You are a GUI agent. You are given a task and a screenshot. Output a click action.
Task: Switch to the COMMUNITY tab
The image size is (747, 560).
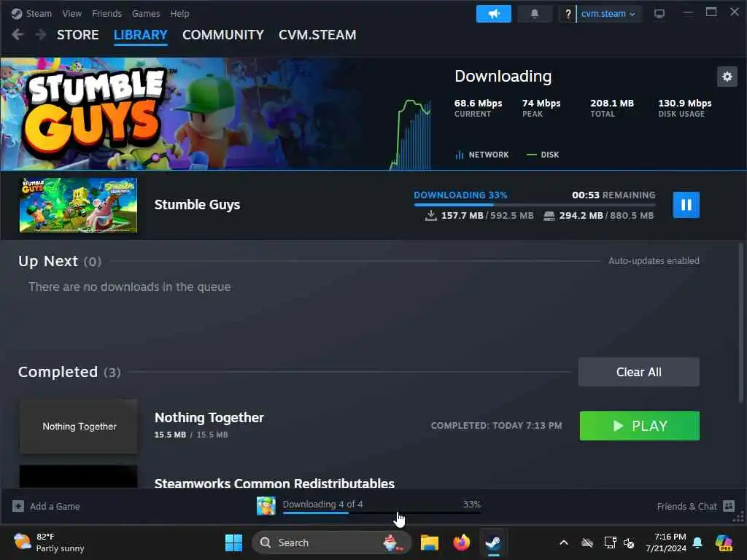223,35
